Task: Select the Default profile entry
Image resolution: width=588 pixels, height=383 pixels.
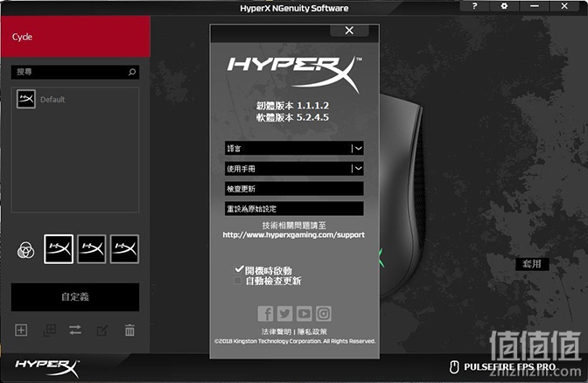Action: 75,100
